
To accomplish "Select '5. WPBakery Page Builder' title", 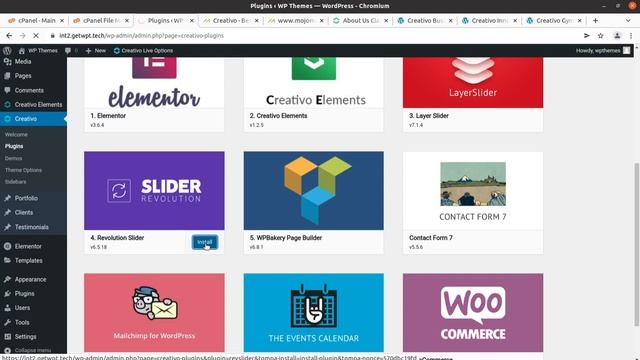I will 286,238.
